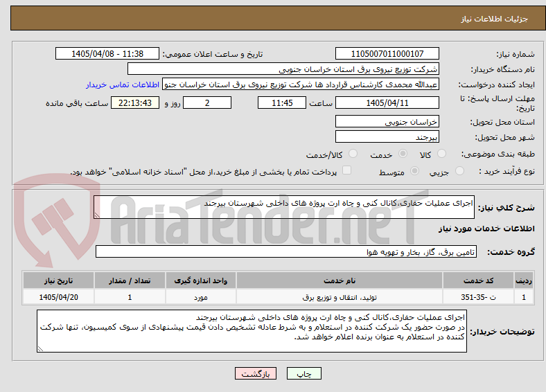
Task: Click the unit cell مورد
Action: [x=200, y=297]
